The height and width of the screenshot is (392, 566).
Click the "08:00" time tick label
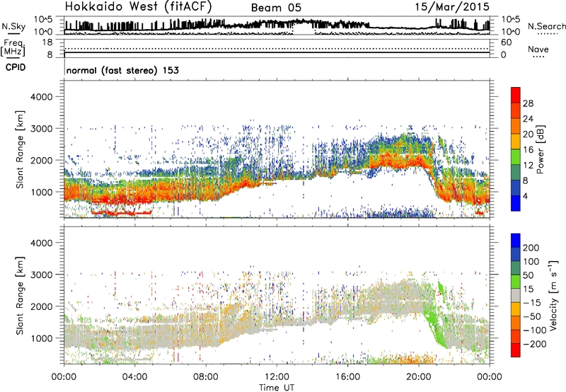click(x=206, y=377)
